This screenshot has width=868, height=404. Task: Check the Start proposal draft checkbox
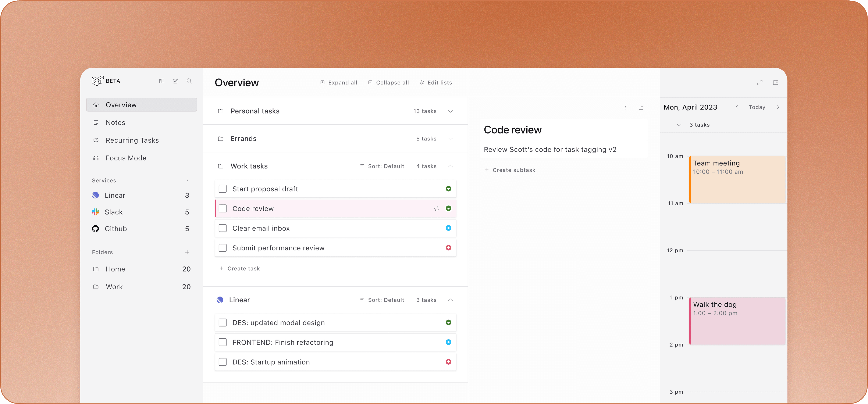[223, 189]
